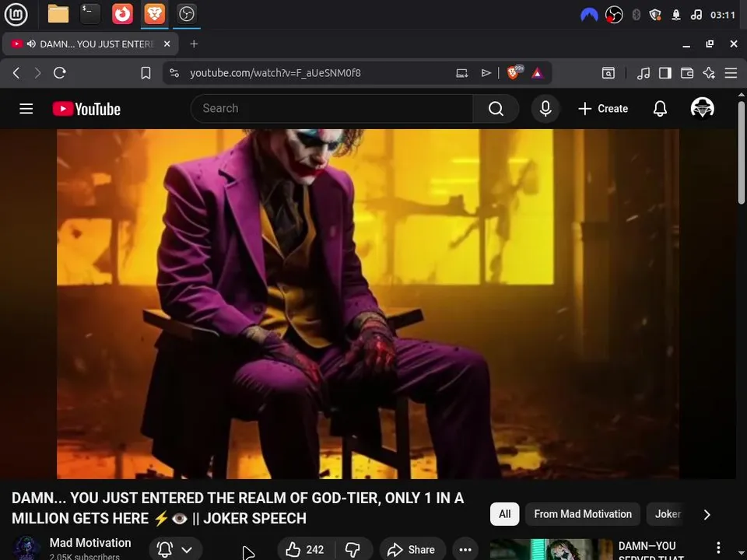Focus the YouTube Search field

click(331, 109)
